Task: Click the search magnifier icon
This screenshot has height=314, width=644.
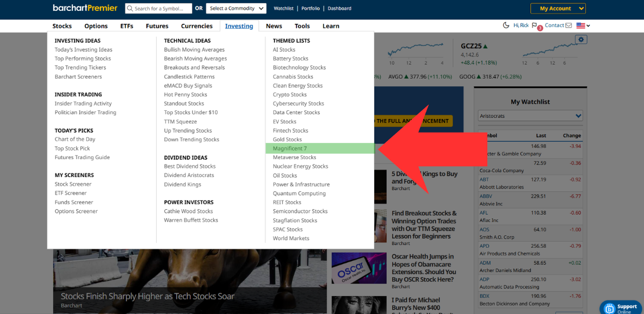Action: click(x=130, y=8)
